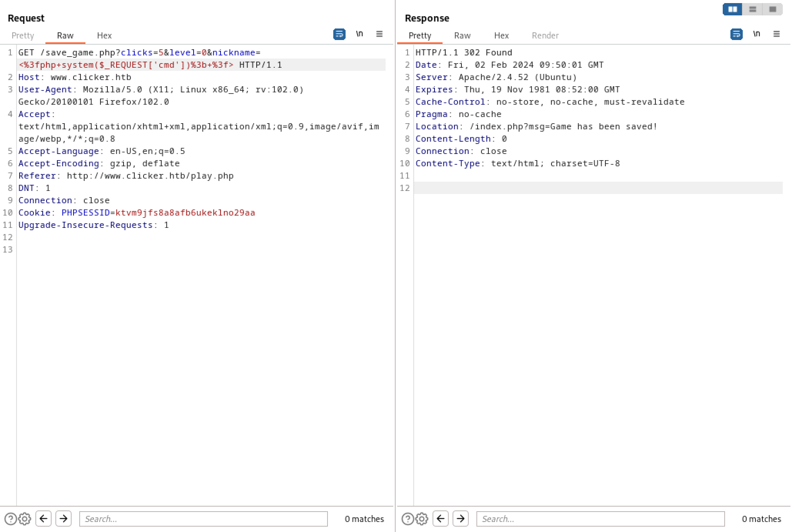Click the PHPSESSID cookie value
Viewport: 792px width, 532px height.
click(185, 212)
